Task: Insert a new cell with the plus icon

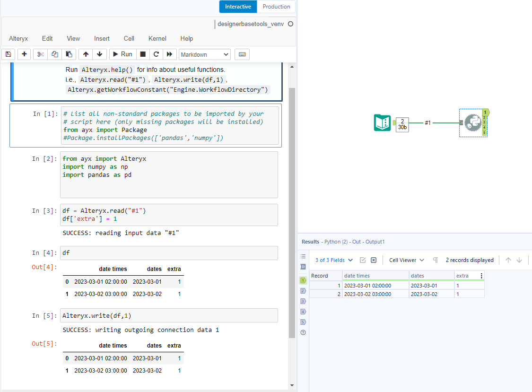Action: tap(24, 54)
